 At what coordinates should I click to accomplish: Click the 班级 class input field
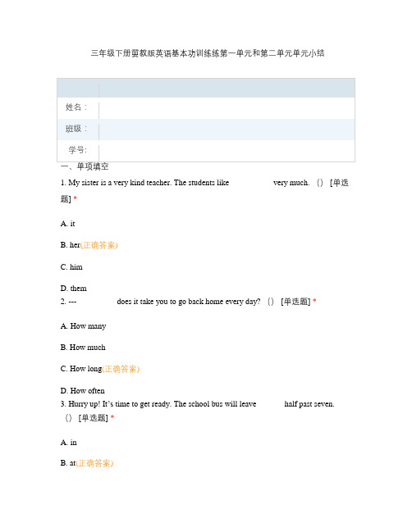click(x=227, y=130)
